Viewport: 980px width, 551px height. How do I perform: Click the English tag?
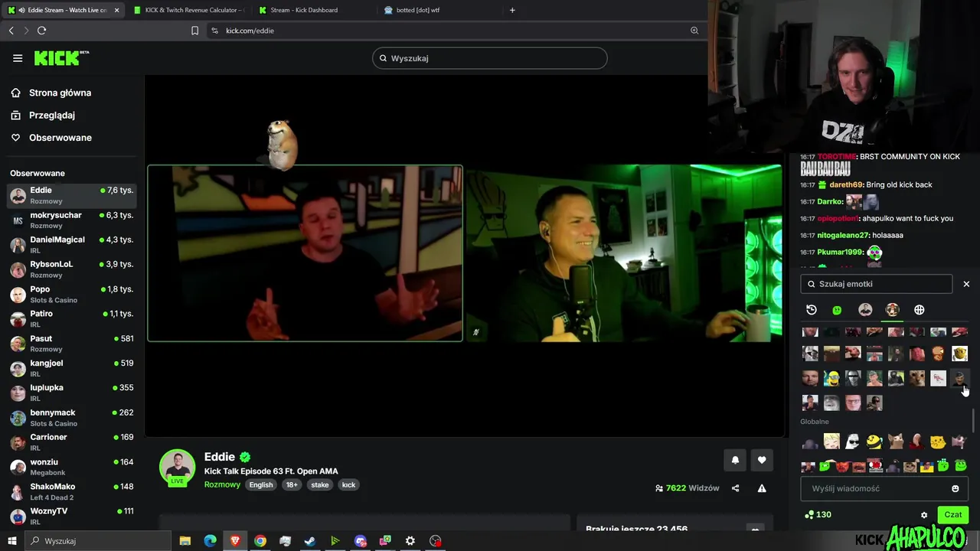tap(261, 484)
